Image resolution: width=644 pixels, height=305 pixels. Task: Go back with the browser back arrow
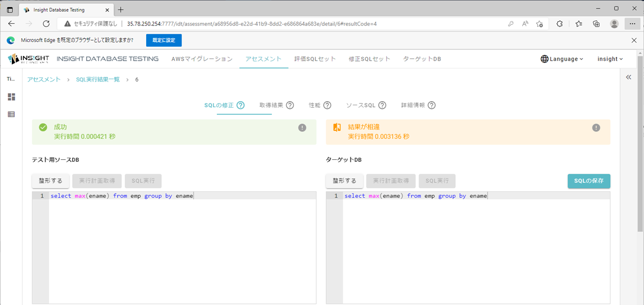pos(11,23)
